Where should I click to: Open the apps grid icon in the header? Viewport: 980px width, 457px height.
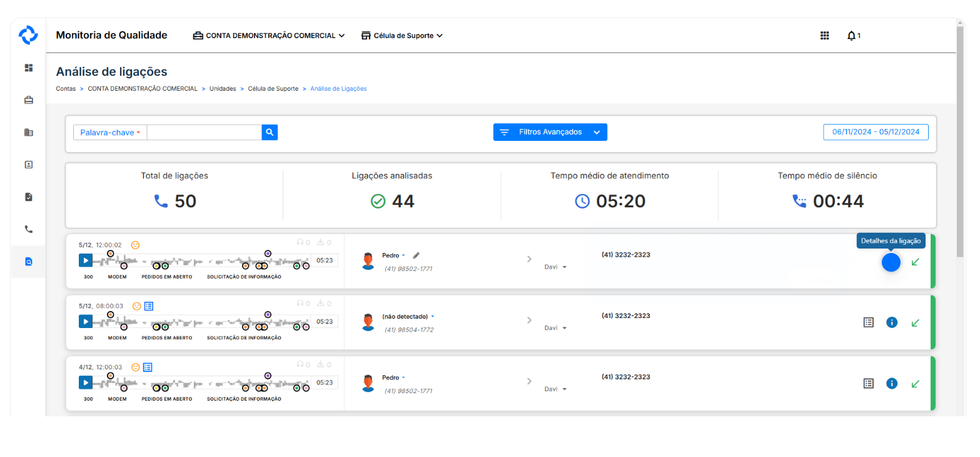pyautogui.click(x=824, y=36)
